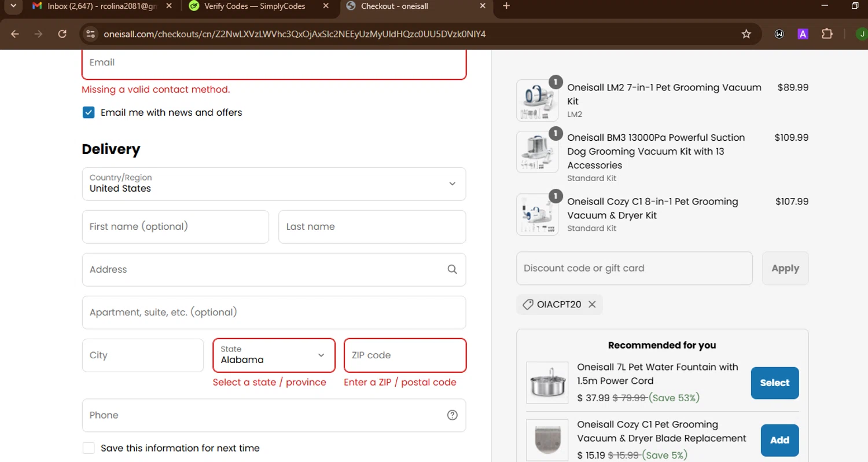Click 'Missing a valid contact method.' error
The image size is (868, 462).
click(x=156, y=89)
